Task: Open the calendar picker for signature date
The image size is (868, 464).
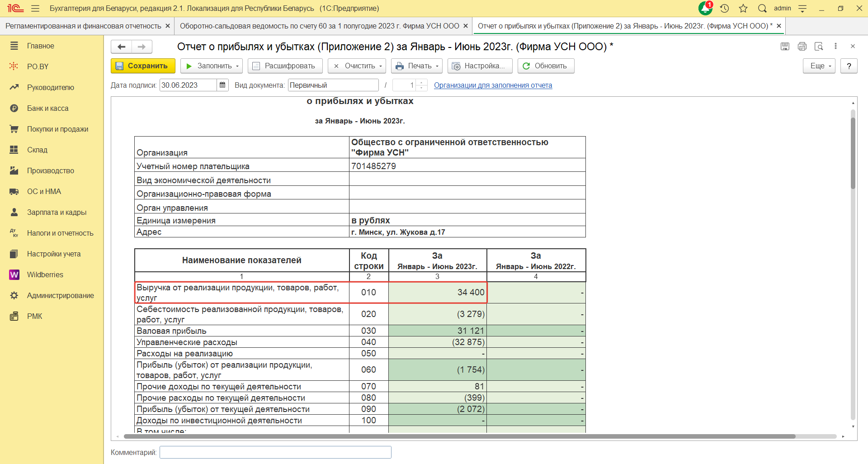Action: pyautogui.click(x=222, y=85)
